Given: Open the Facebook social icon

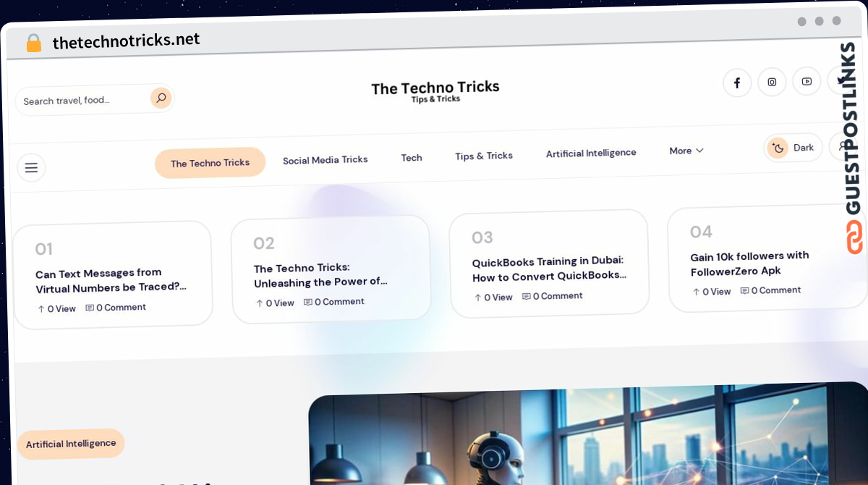Looking at the screenshot, I should click(x=737, y=83).
